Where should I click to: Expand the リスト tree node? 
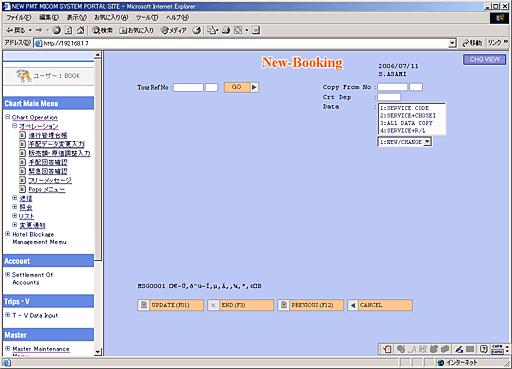(14, 216)
